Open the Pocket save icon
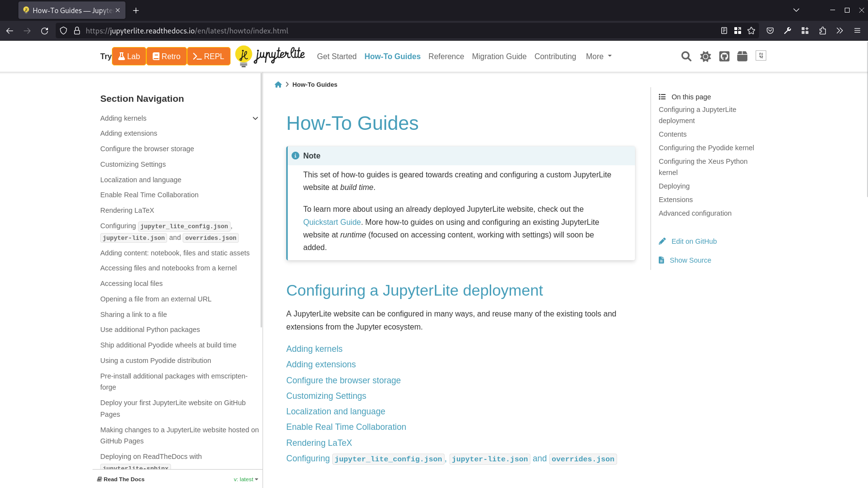 770,31
